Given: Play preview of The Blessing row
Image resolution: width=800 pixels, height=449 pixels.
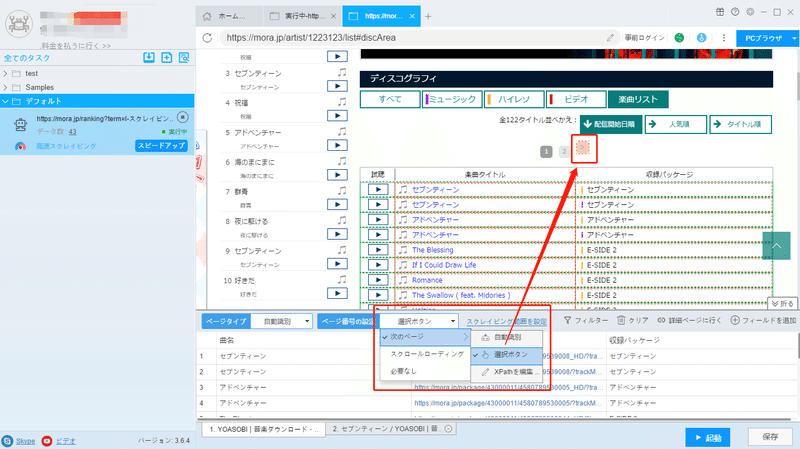Looking at the screenshot, I should pyautogui.click(x=378, y=250).
